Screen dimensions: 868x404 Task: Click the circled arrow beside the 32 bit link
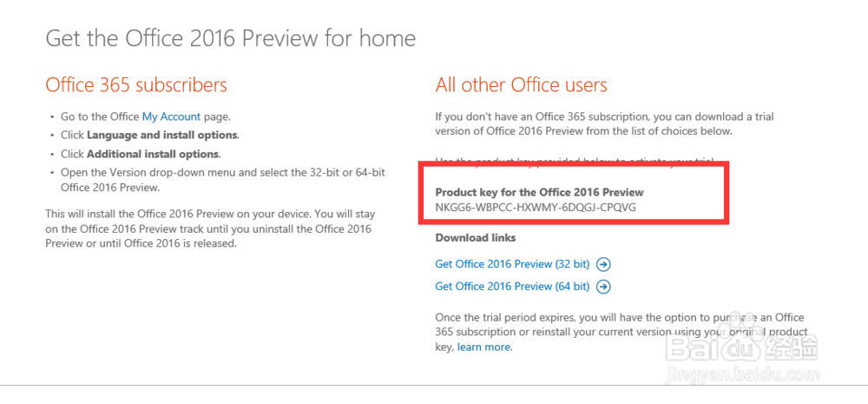coord(604,264)
